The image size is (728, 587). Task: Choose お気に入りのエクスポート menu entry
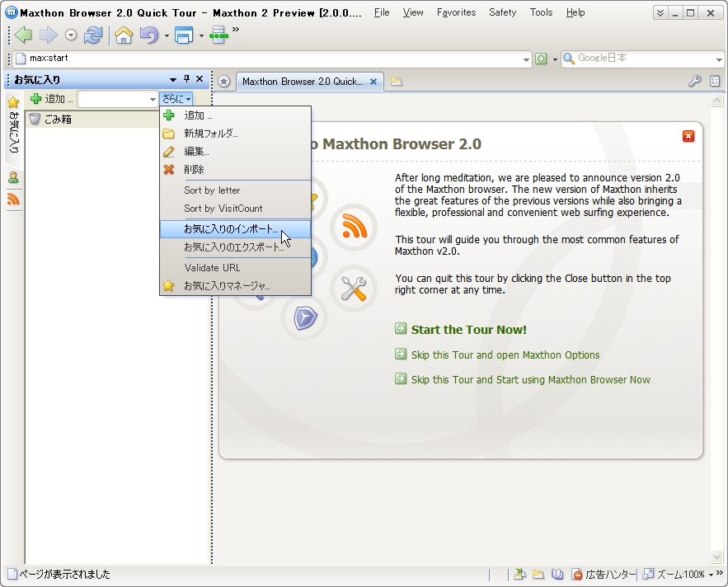[236, 247]
